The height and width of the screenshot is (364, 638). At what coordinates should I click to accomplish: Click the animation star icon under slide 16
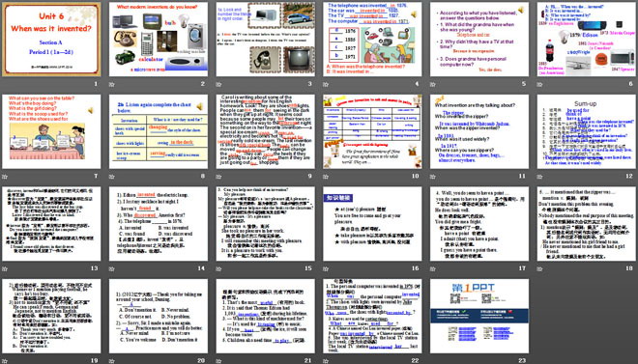click(326, 269)
